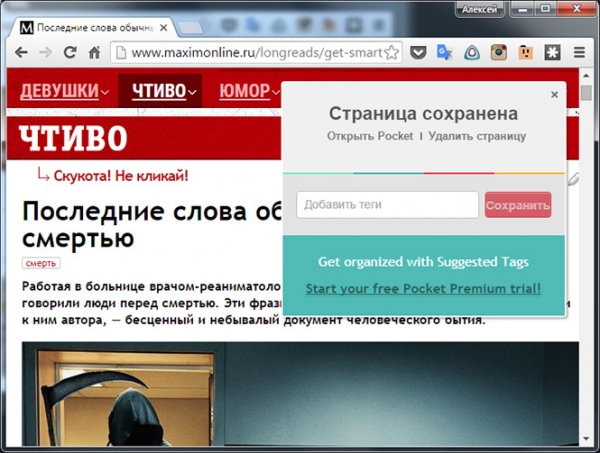
Task: Click the Сохранить button in Pocket popup
Action: (518, 206)
